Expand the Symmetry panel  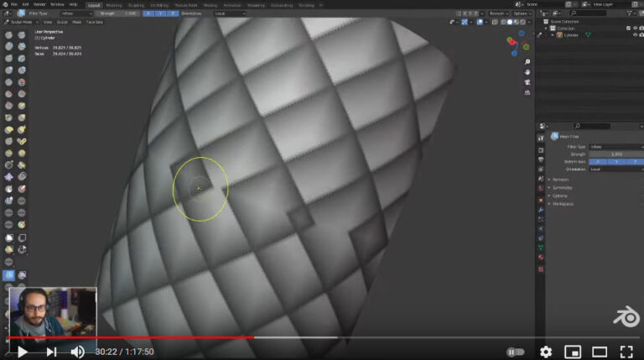(560, 187)
